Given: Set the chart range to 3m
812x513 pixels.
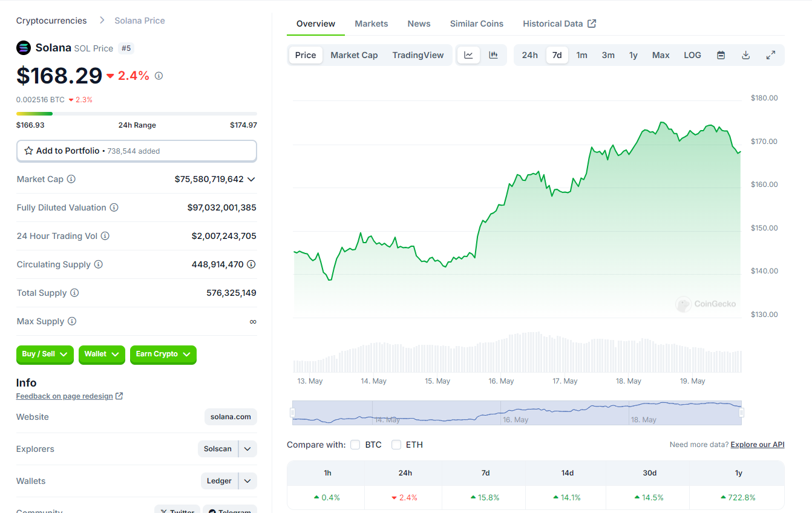Looking at the screenshot, I should 608,55.
